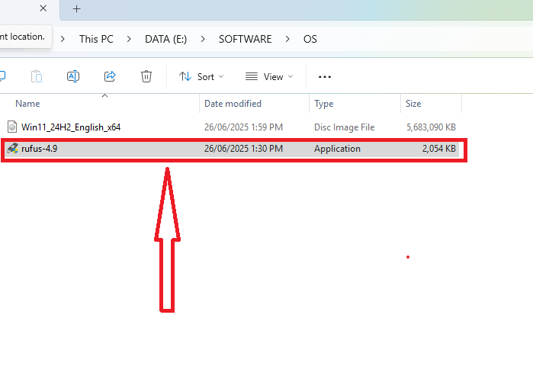Open the View dropdown menu

point(269,76)
